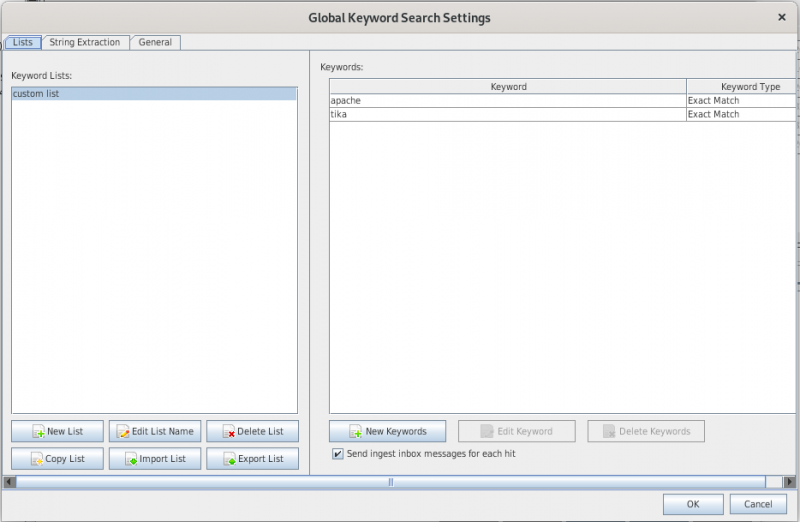
Task: Click the Delete Keywords button
Action: pyautogui.click(x=646, y=432)
